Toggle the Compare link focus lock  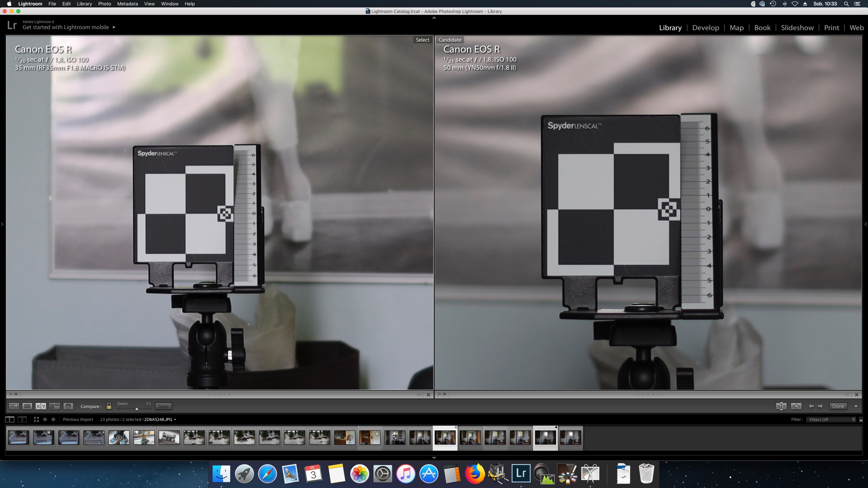point(109,406)
